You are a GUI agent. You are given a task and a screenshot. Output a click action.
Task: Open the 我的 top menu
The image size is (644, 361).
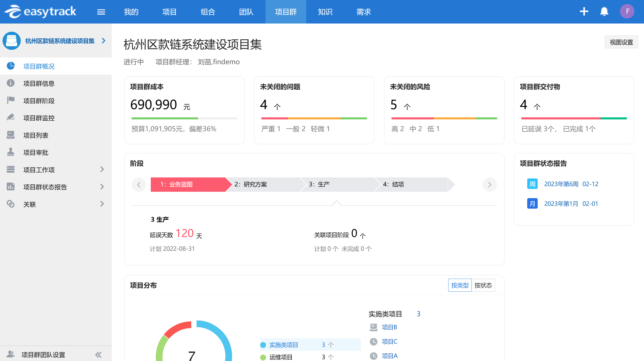[131, 12]
